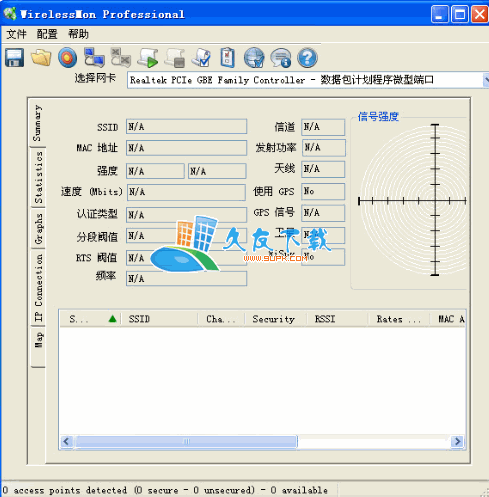This screenshot has width=489, height=497.
Task: Switch to the Graphs tab
Action: click(x=38, y=229)
